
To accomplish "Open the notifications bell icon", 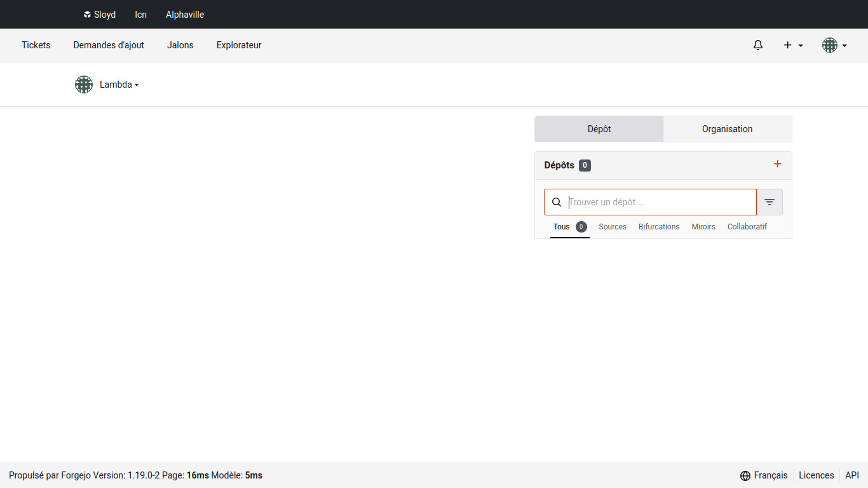I will 757,45.
